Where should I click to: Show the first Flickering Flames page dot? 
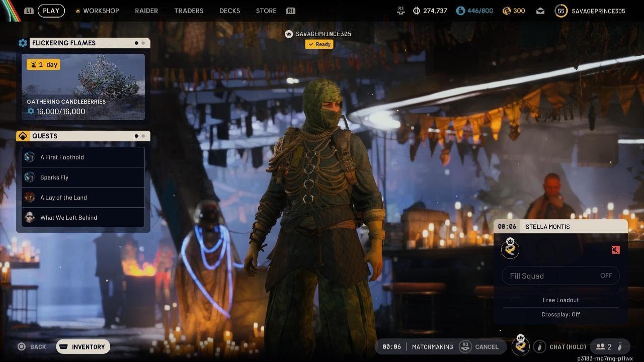click(136, 43)
